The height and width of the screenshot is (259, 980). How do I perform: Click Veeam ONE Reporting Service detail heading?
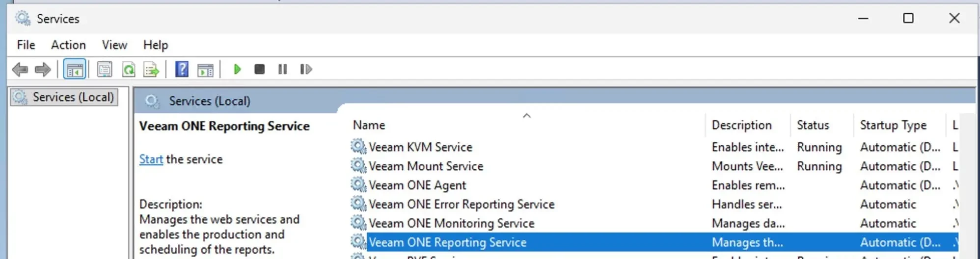[224, 126]
